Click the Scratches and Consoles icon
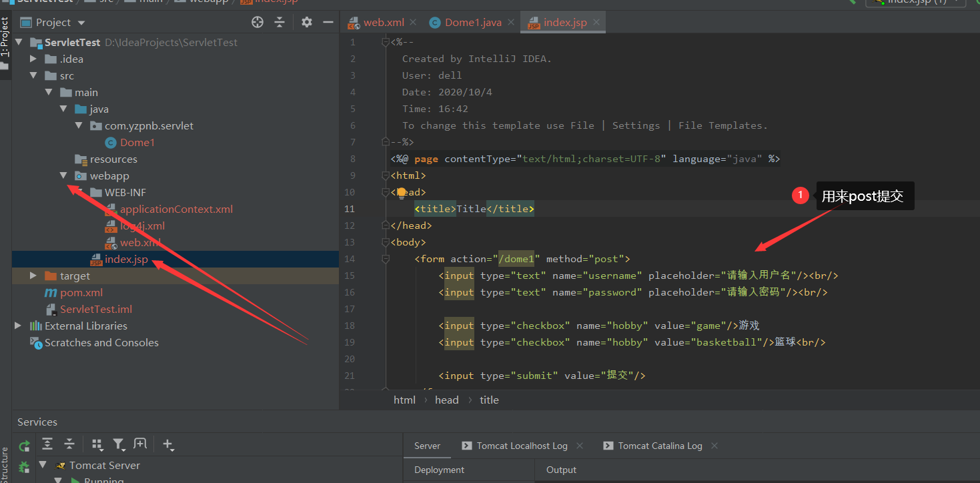Screen dimensions: 980x483 point(36,342)
